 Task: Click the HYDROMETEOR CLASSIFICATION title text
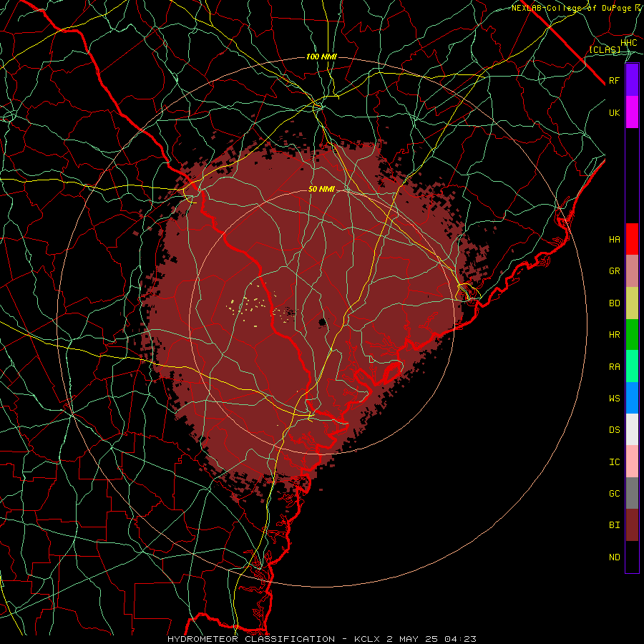[x=251, y=639]
